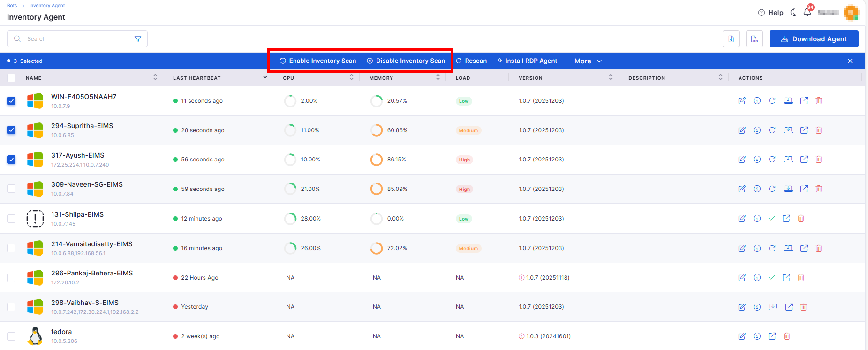Sort by Last Heartbeat column arrow

[x=265, y=77]
